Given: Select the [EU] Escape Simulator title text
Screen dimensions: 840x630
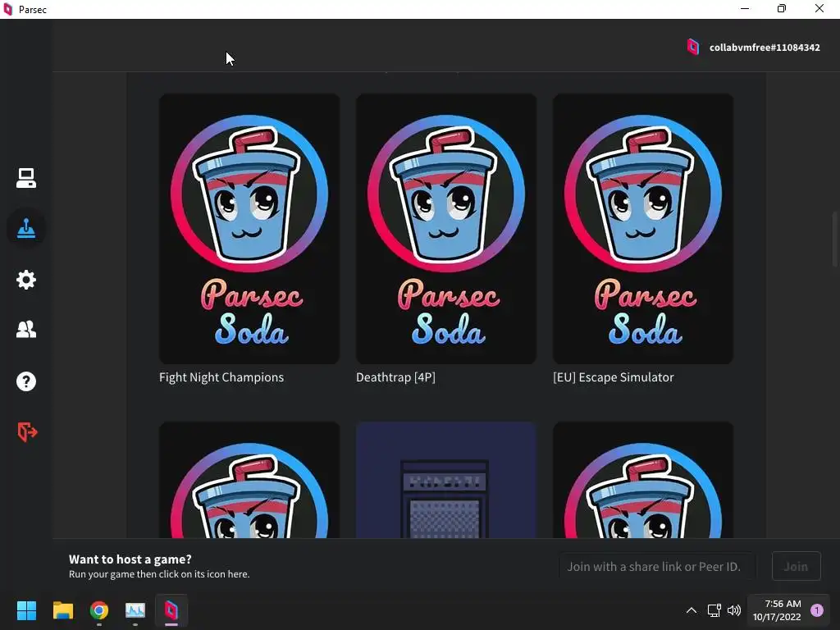Looking at the screenshot, I should pyautogui.click(x=614, y=377).
